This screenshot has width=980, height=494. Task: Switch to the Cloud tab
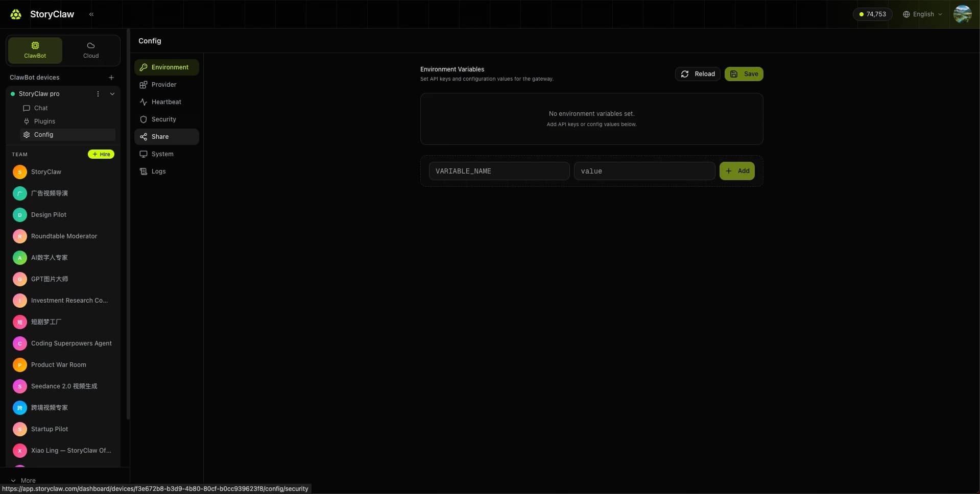[91, 50]
